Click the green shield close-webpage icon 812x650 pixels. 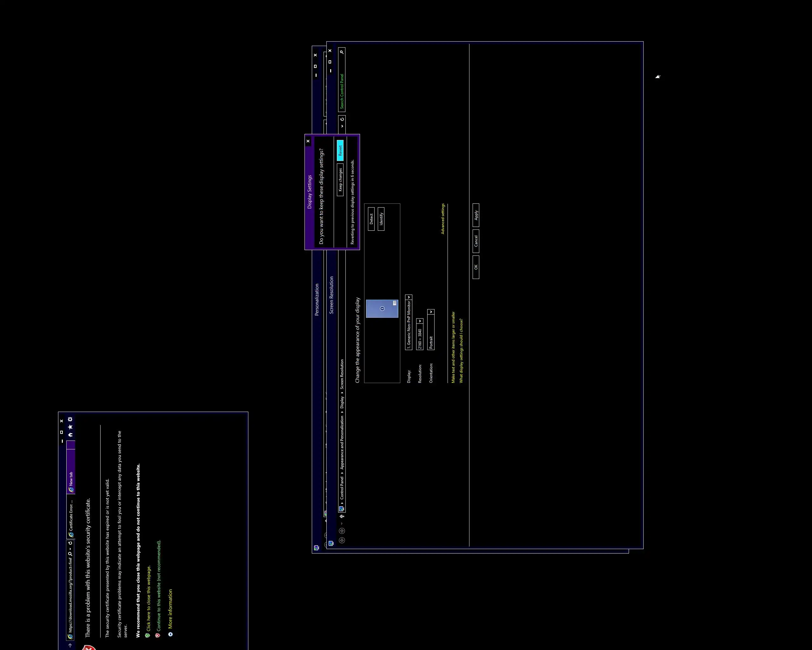point(147,635)
